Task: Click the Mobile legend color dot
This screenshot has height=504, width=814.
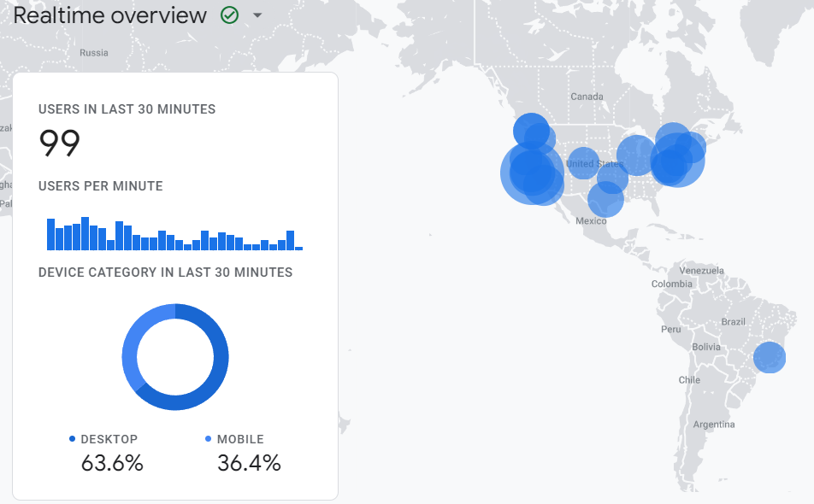Action: [x=209, y=439]
